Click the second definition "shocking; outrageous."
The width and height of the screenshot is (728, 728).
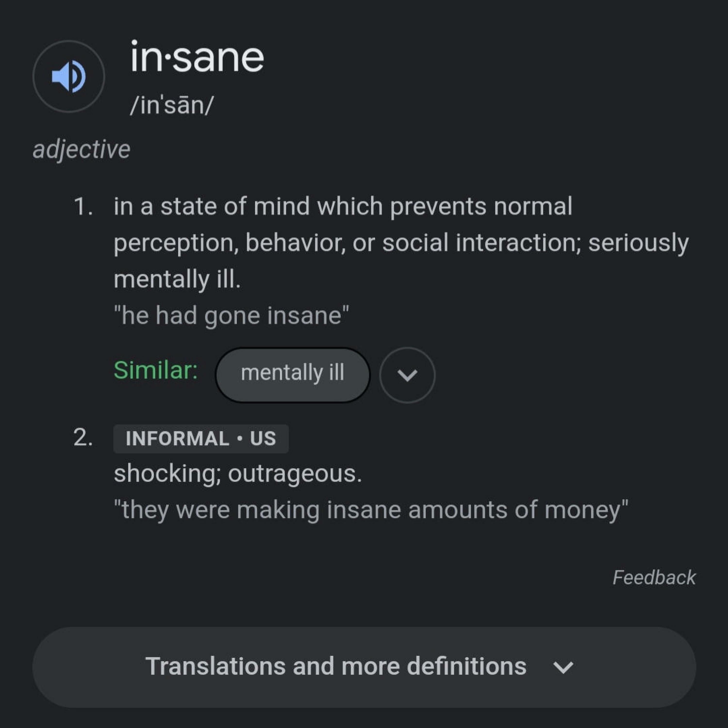(x=238, y=474)
